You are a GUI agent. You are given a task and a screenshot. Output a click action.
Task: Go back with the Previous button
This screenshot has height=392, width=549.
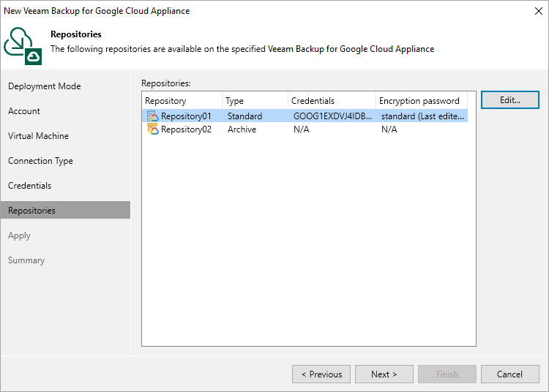321,374
